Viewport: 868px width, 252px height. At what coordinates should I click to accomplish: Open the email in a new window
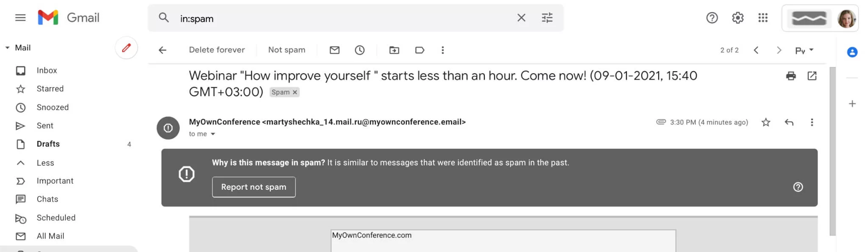812,76
